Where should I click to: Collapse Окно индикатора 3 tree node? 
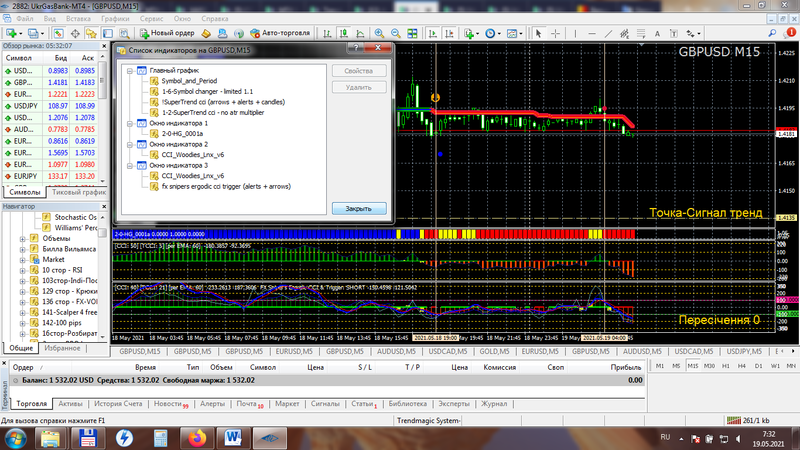(128, 164)
